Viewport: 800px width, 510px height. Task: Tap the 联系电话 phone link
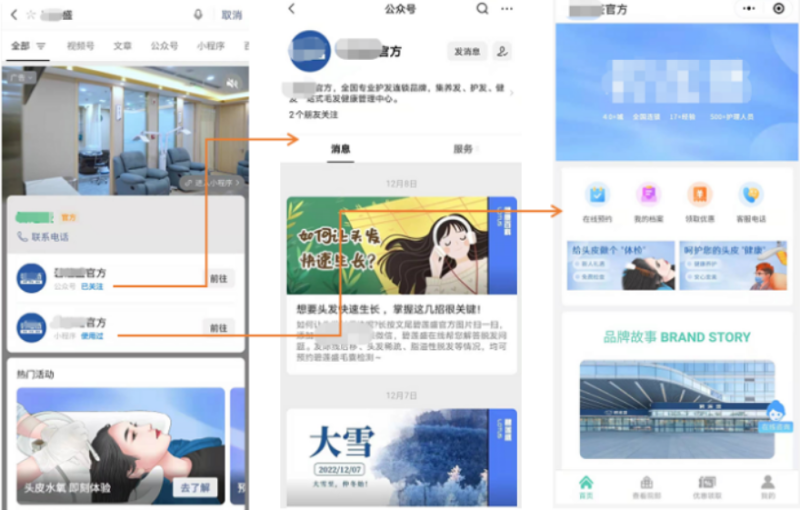coord(43,237)
